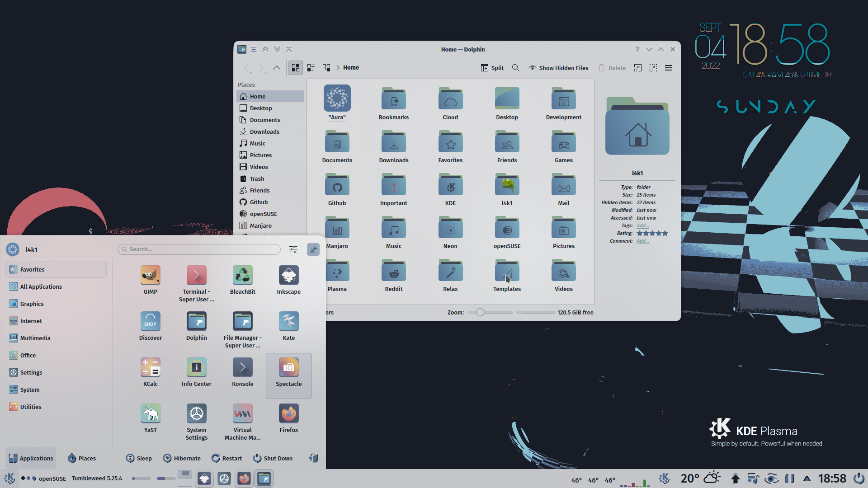Adjust Dolphin zoom slider
Viewport: 868px width, 488px height.
point(490,312)
